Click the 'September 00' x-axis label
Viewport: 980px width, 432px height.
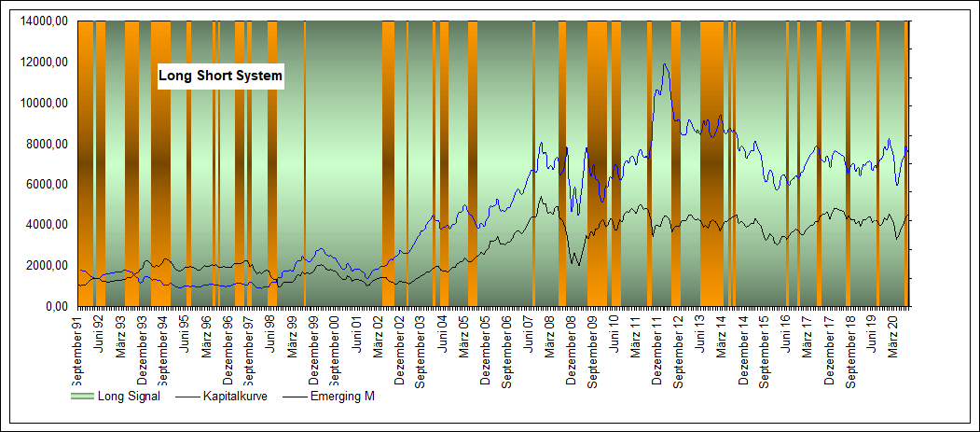pyautogui.click(x=335, y=350)
